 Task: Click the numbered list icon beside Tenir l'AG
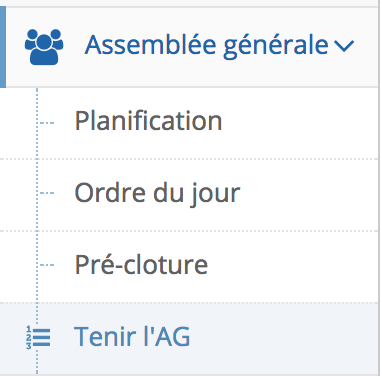tap(38, 337)
